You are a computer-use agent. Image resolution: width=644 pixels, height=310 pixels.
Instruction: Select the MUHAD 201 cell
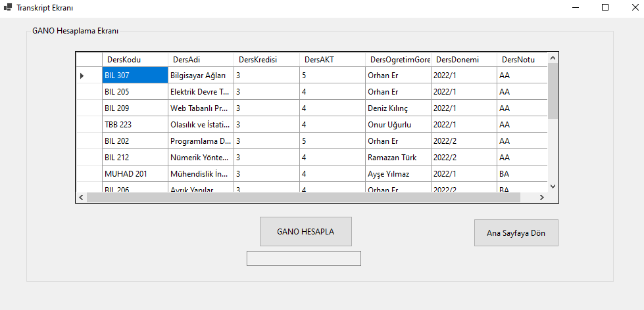[x=135, y=173]
